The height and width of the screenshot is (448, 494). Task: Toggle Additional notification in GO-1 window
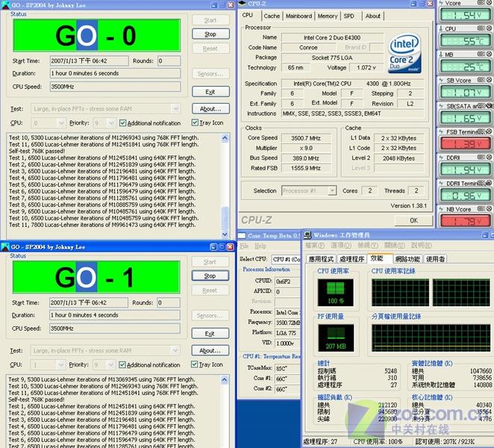point(122,365)
